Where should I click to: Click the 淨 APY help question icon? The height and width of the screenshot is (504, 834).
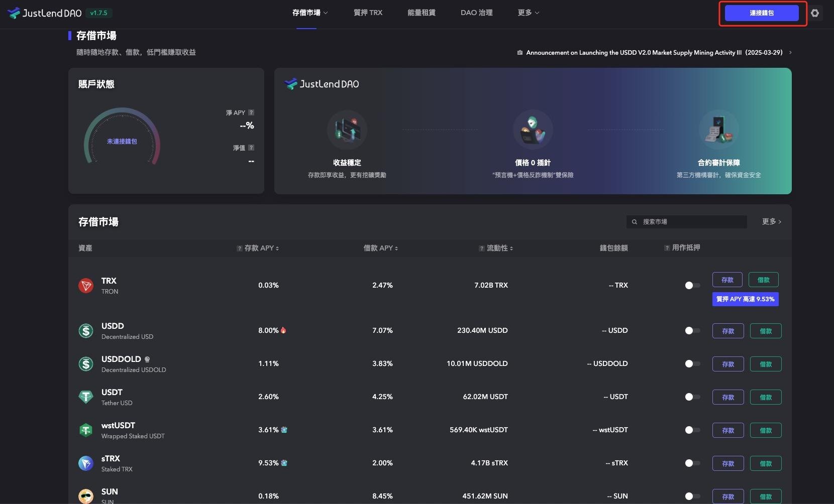[251, 112]
